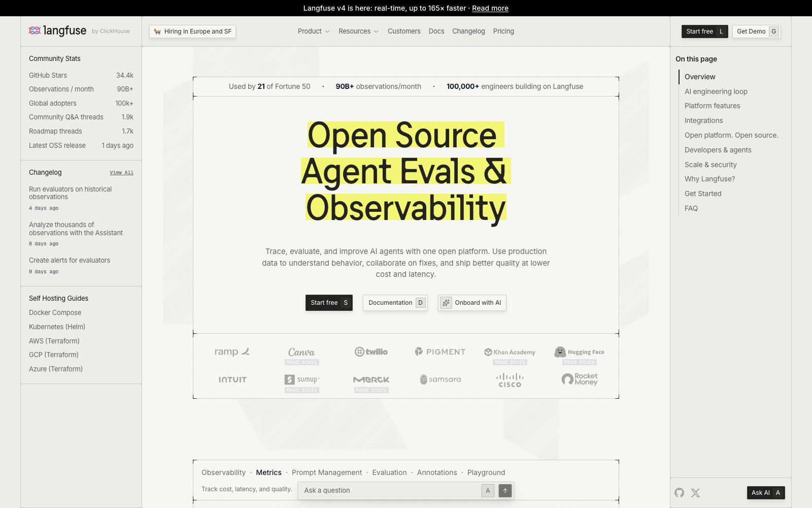Viewport: 812px width, 508px height.
Task: Open the Customers nav item
Action: point(404,31)
